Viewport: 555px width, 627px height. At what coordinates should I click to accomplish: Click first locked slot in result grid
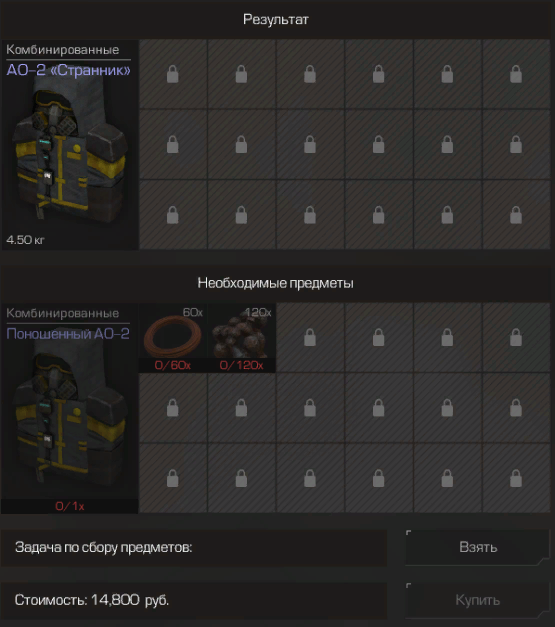(x=173, y=74)
